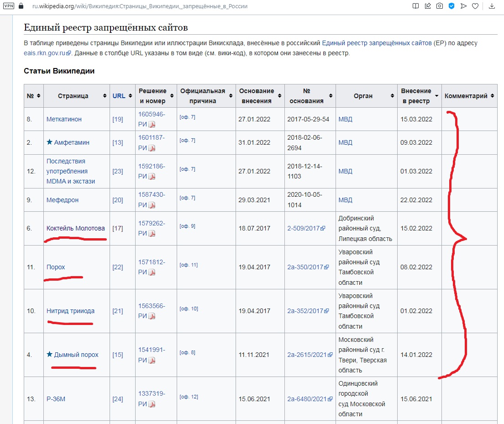The width and height of the screenshot is (504, 424).
Task: Click the URL column header link
Action: [x=119, y=96]
